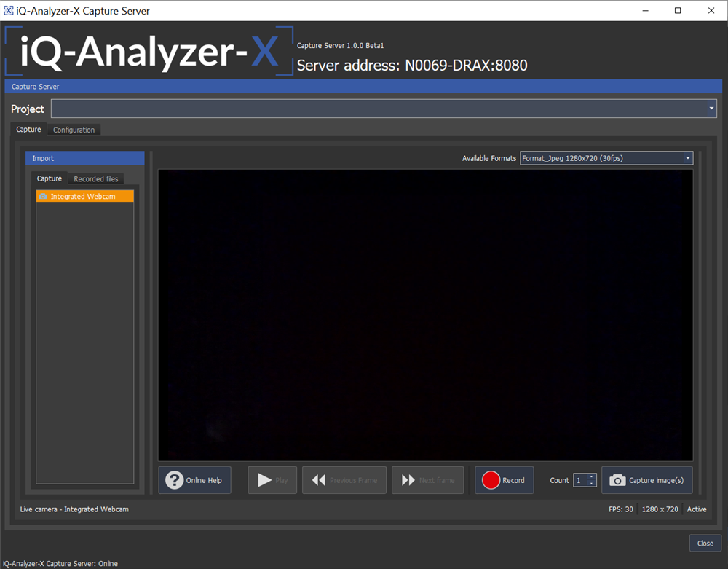Click the Capture Server: Online status bar text
The width and height of the screenshot is (728, 569).
tap(60, 563)
